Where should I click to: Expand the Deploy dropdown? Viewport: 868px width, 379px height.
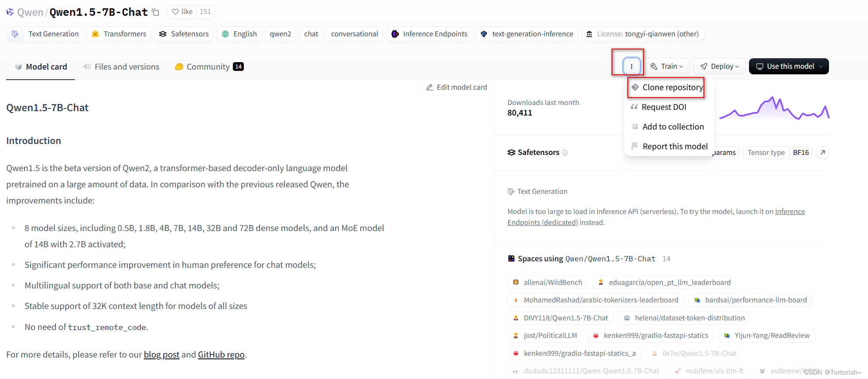click(720, 66)
